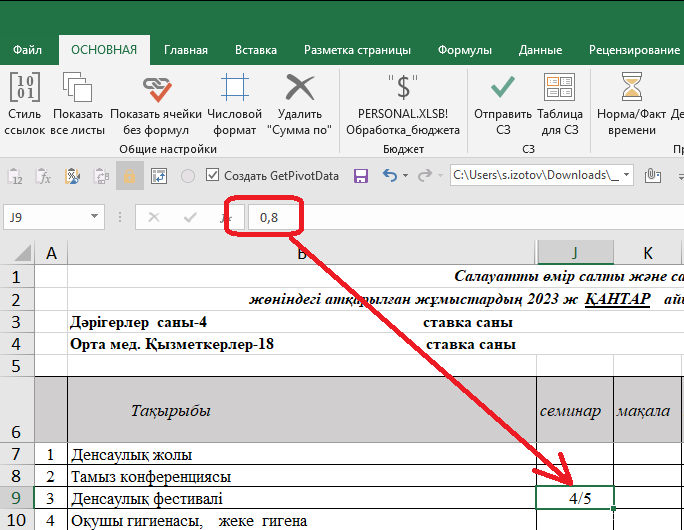Run Показать ячейки без формул
684x530 pixels.
click(156, 104)
